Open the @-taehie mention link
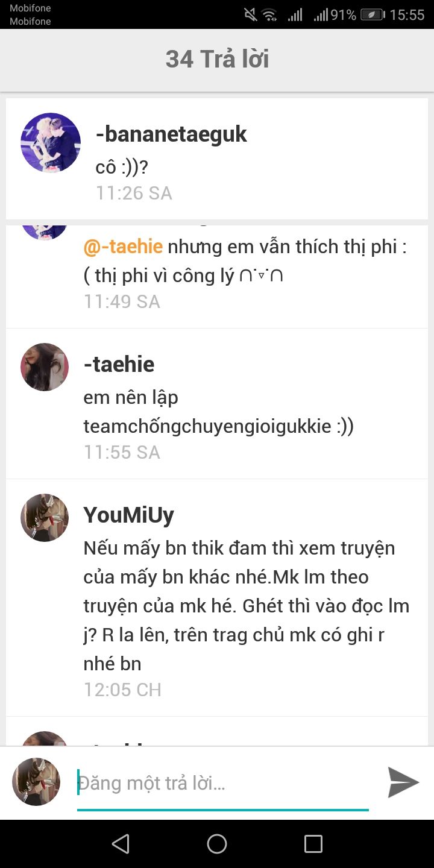This screenshot has width=434, height=868. click(x=123, y=247)
